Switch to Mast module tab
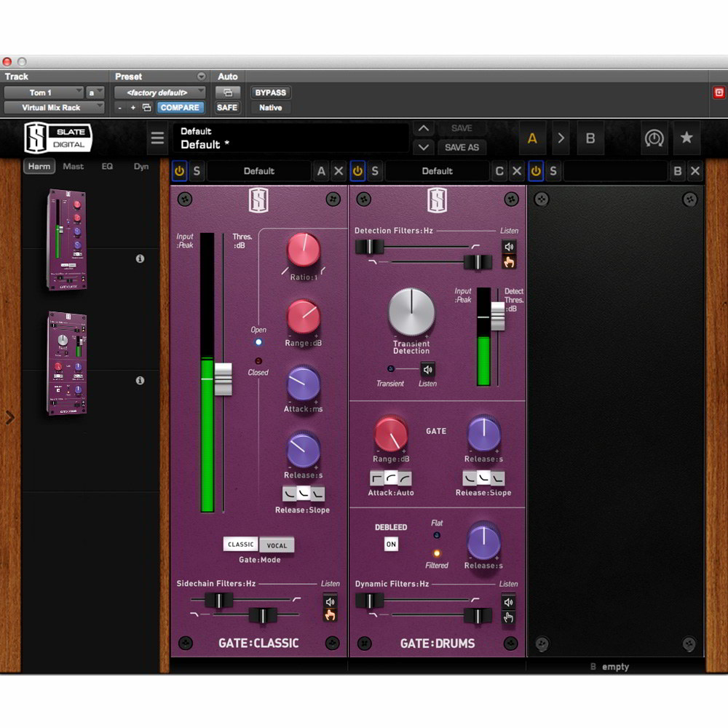Screen dimensions: 728x728 point(74,166)
